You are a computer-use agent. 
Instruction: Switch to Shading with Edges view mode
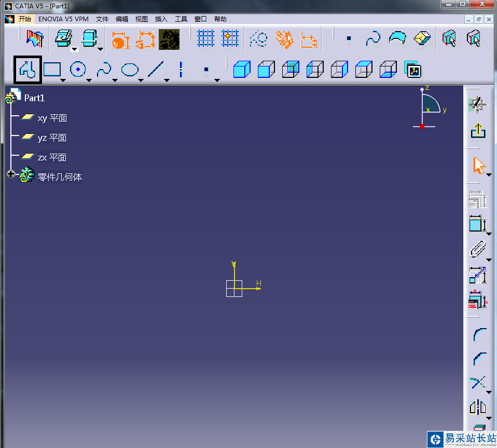[266, 69]
